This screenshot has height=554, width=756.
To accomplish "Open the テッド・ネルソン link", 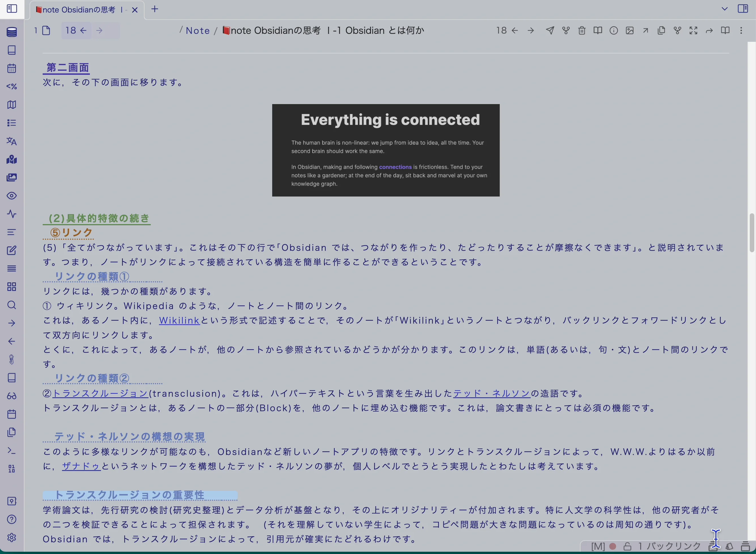I will point(492,393).
